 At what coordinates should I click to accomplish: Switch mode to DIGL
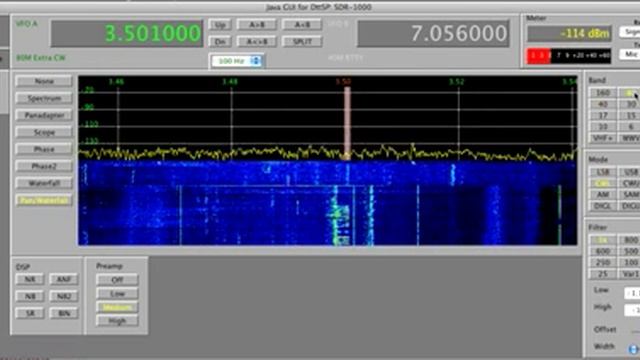click(x=603, y=206)
